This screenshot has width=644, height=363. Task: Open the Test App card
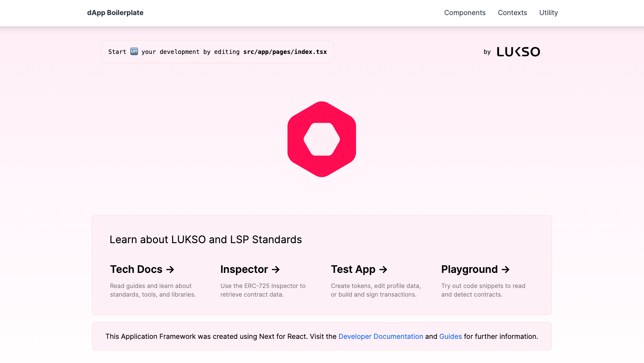click(377, 281)
